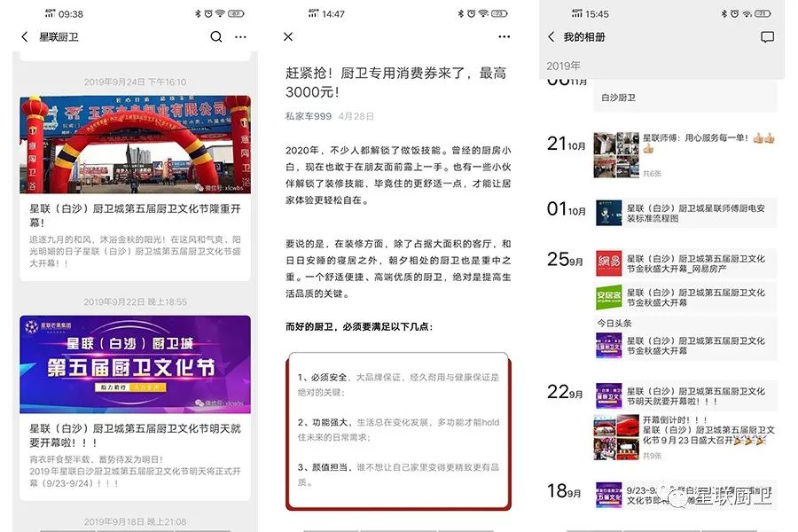
Task: Select the 1、必须安全 list item
Action: click(x=398, y=384)
